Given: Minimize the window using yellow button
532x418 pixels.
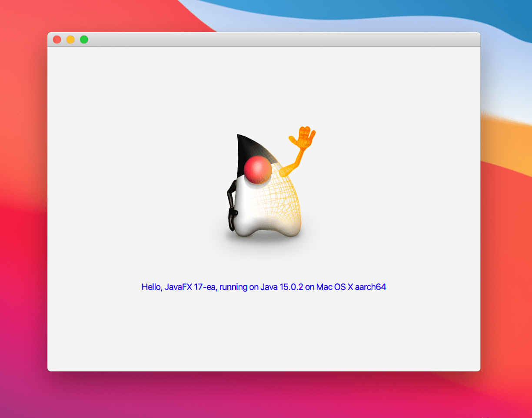Looking at the screenshot, I should (x=70, y=40).
